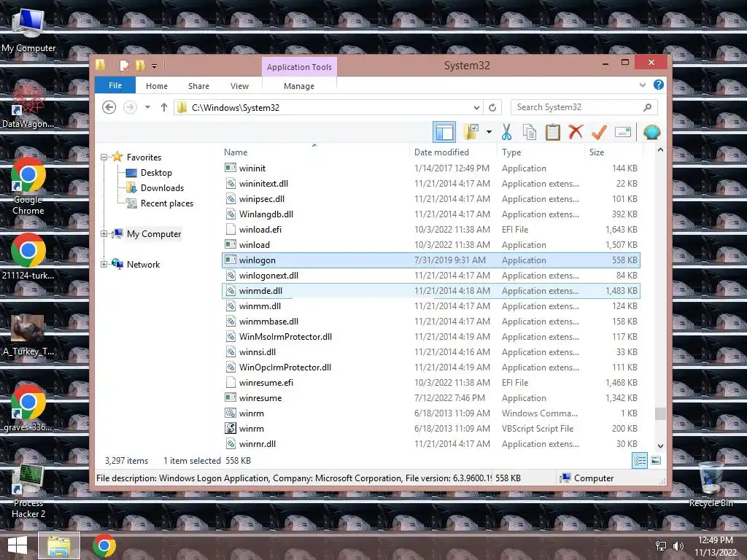The width and height of the screenshot is (747, 560).
Task: Open the Recycle Bin on desktop
Action: pyautogui.click(x=711, y=484)
